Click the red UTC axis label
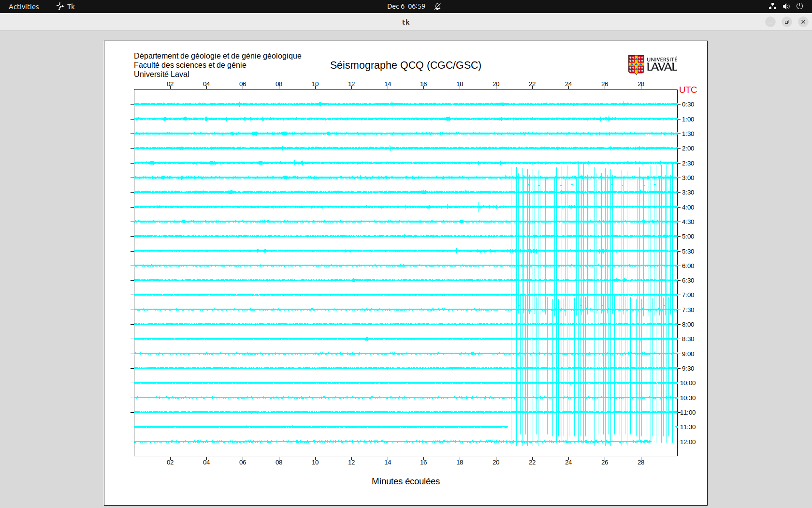812x508 pixels. (688, 90)
